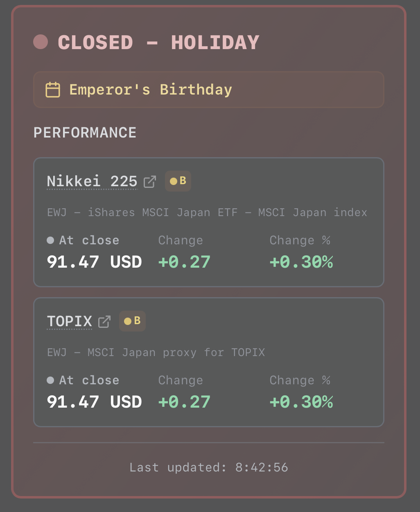The height and width of the screenshot is (512, 420).
Task: Click the iShares MSCI Japan ETF description text
Action: (207, 212)
